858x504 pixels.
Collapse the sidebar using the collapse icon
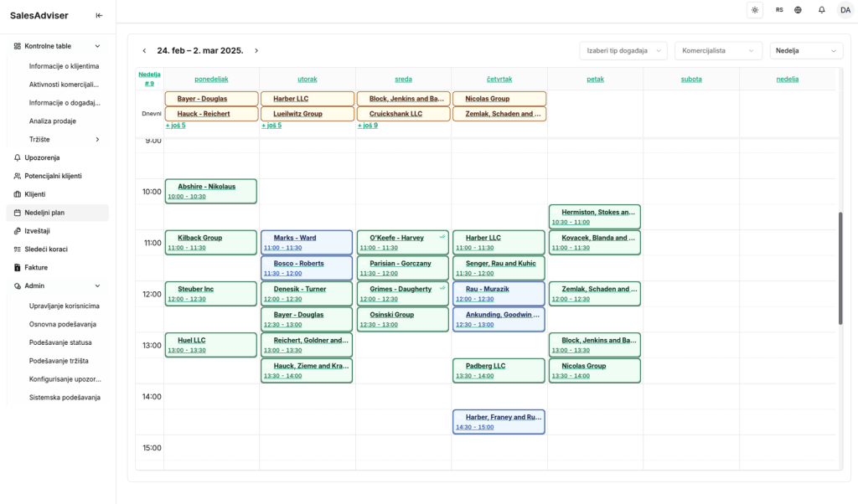coord(100,15)
